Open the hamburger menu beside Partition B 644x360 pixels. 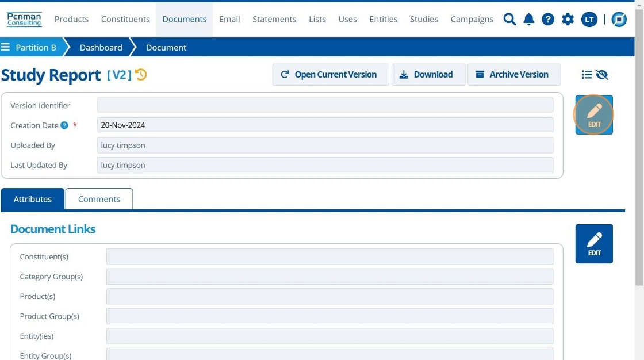(5, 47)
